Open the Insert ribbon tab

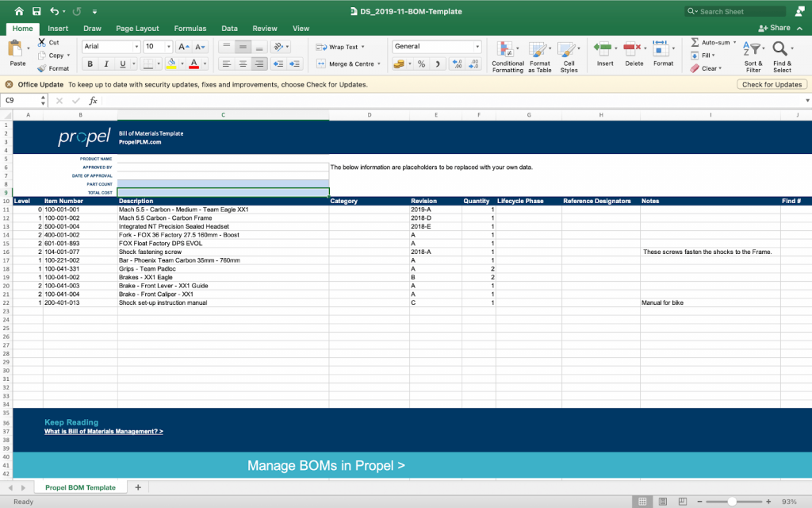[x=58, y=29]
